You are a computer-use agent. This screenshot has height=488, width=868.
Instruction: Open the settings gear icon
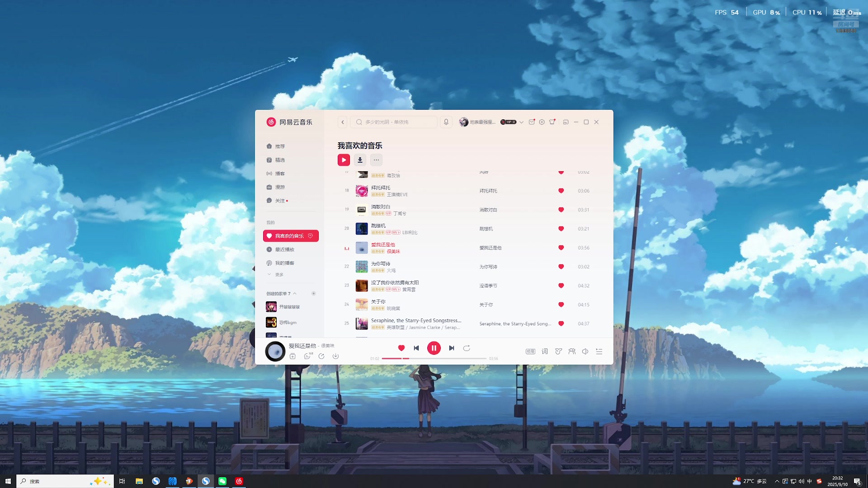(542, 122)
